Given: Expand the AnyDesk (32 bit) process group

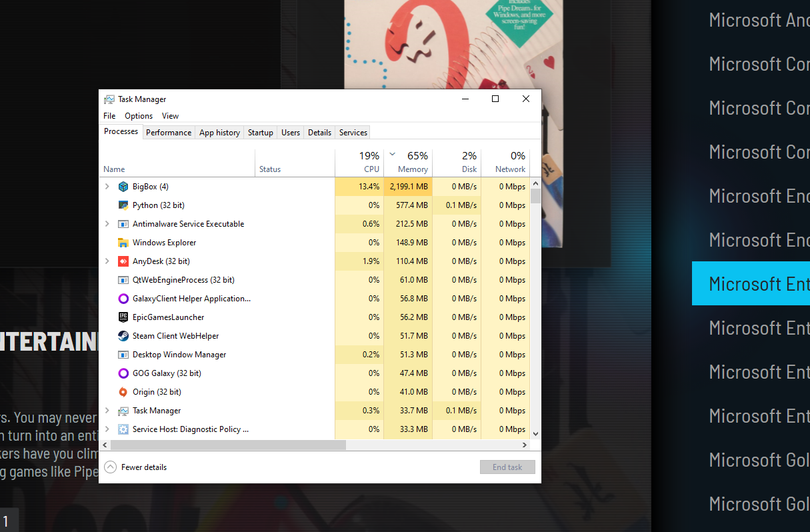Looking at the screenshot, I should (107, 261).
